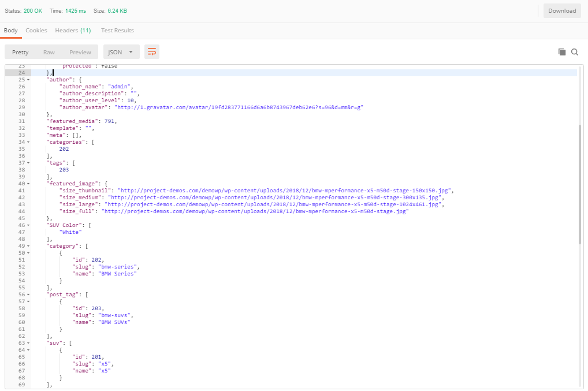The height and width of the screenshot is (391, 588).
Task: Select the Preview view mode
Action: coord(80,52)
